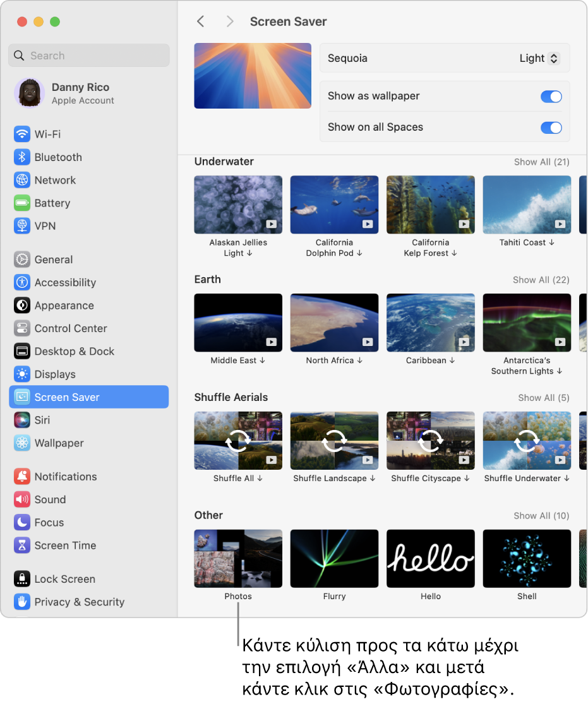Click the Notifications bell icon
This screenshot has height=704, width=588.
click(x=22, y=476)
